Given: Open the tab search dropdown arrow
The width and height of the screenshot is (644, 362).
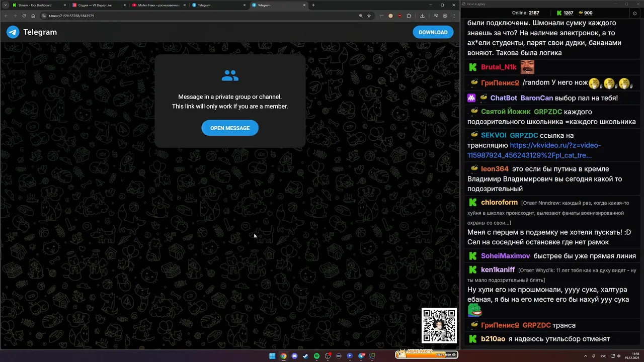Looking at the screenshot, I should coord(5,5).
